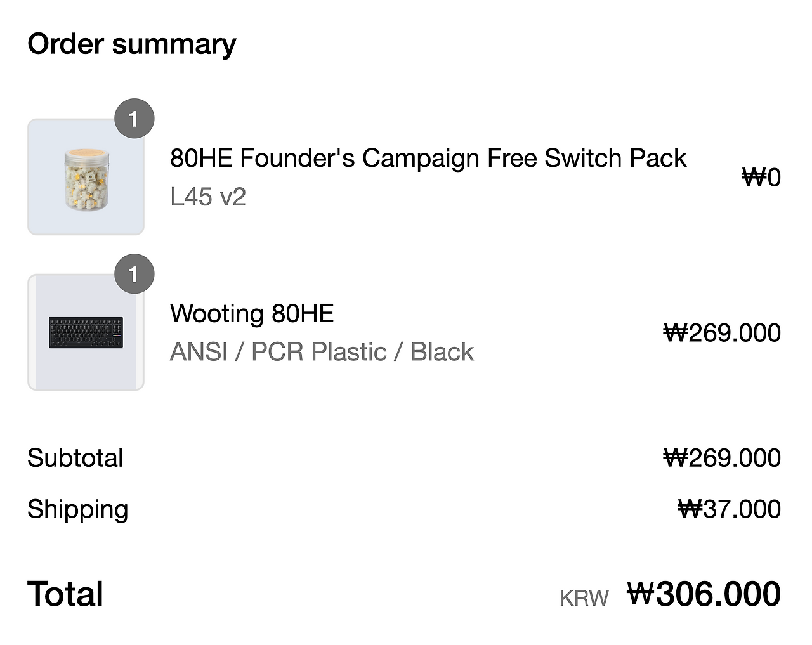Click the shipping cost ₩37.000
This screenshot has width=812, height=645.
[x=729, y=509]
